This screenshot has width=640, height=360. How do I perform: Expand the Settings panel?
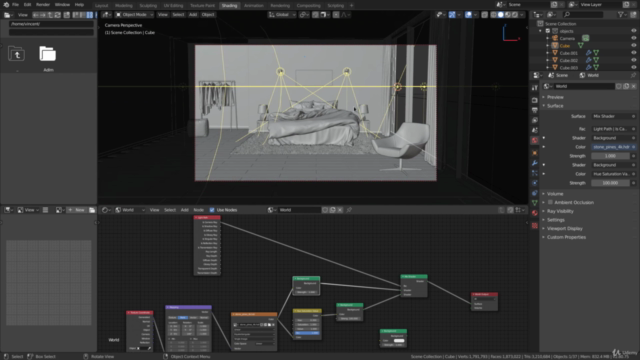[556, 220]
